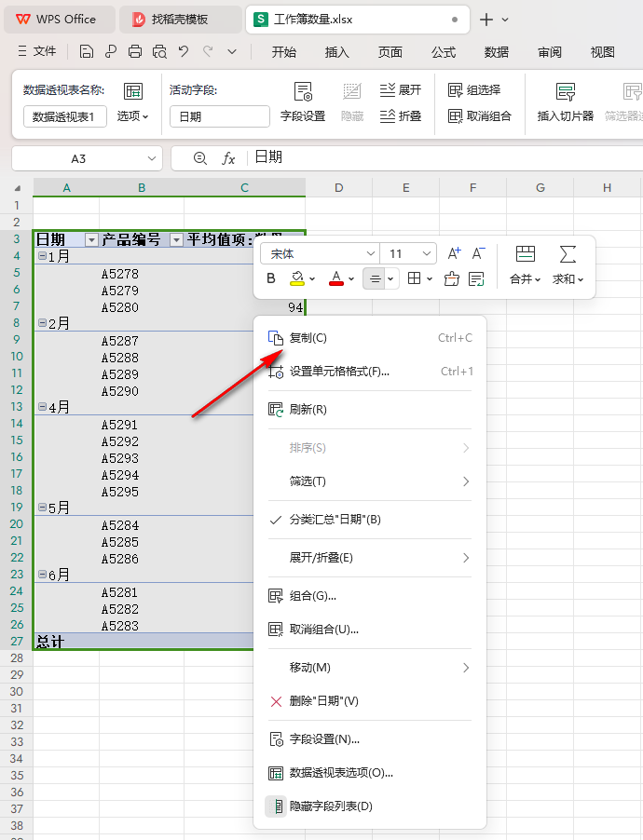Open quick access toolbar customize dropdown
This screenshot has height=840, width=643.
[x=232, y=51]
